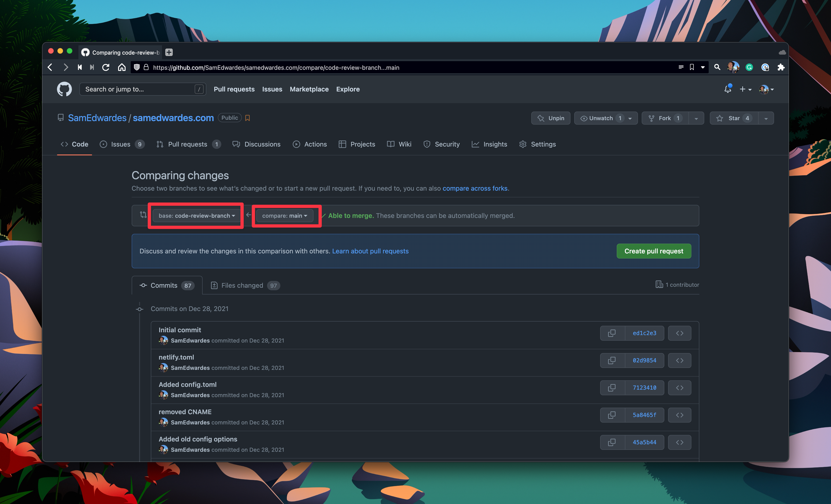Browse repository at commit 5a8465f
831x504 pixels.
point(680,415)
